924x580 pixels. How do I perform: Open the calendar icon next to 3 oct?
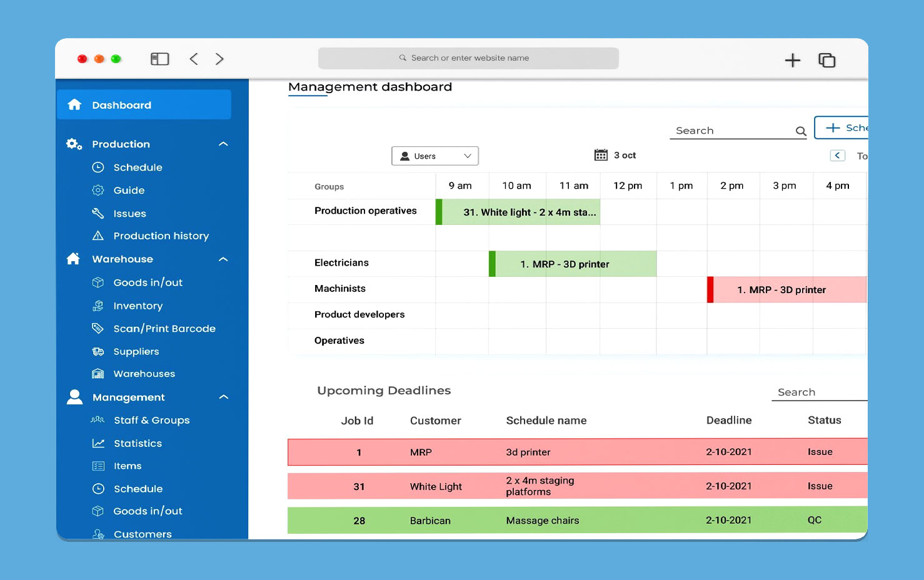coord(601,155)
